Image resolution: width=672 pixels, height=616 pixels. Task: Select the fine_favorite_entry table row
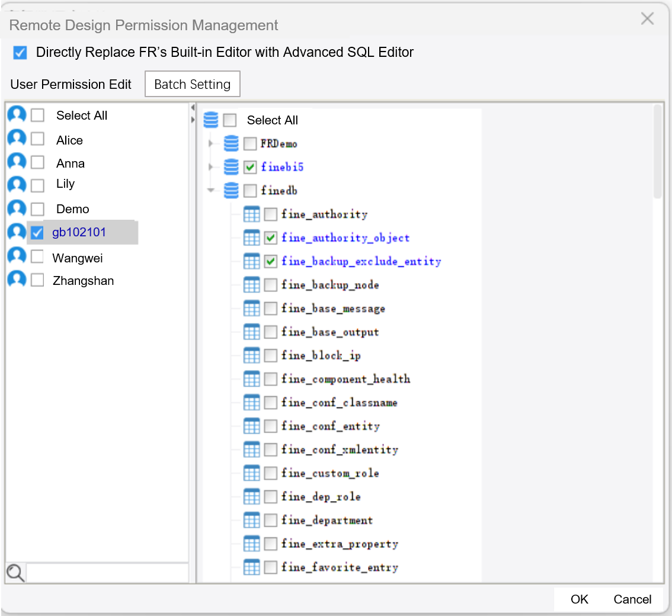[340, 567]
